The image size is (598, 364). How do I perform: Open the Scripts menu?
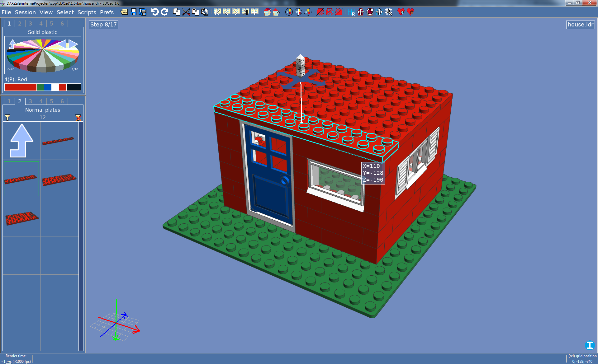pyautogui.click(x=87, y=12)
